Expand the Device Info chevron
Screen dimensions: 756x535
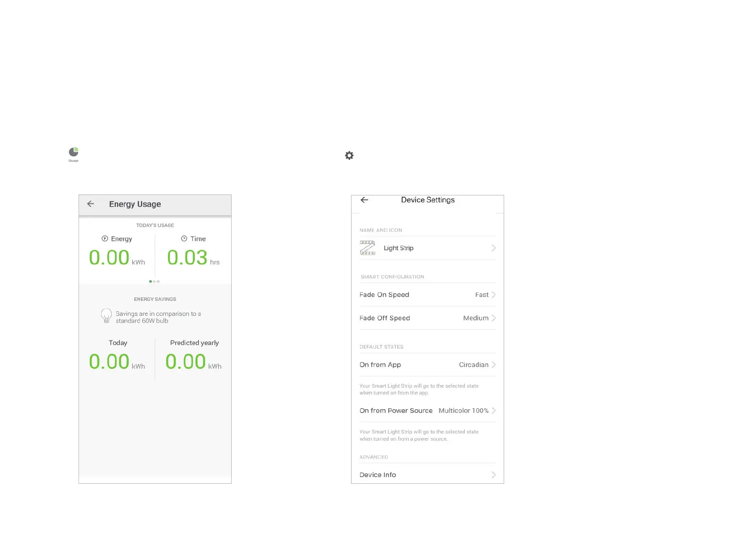pos(493,475)
